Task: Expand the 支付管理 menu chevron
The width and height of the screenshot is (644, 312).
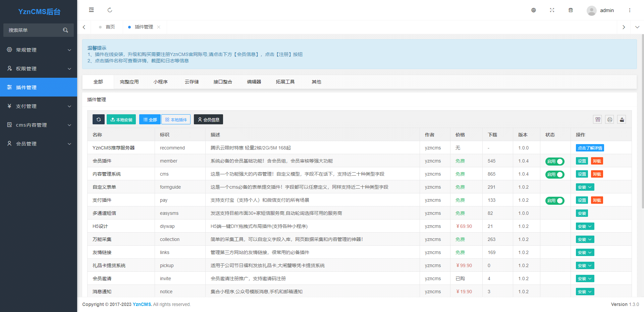Action: (69, 106)
